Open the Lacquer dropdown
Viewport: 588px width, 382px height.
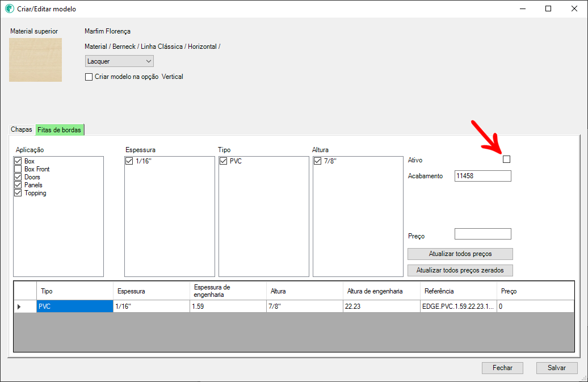(x=119, y=61)
